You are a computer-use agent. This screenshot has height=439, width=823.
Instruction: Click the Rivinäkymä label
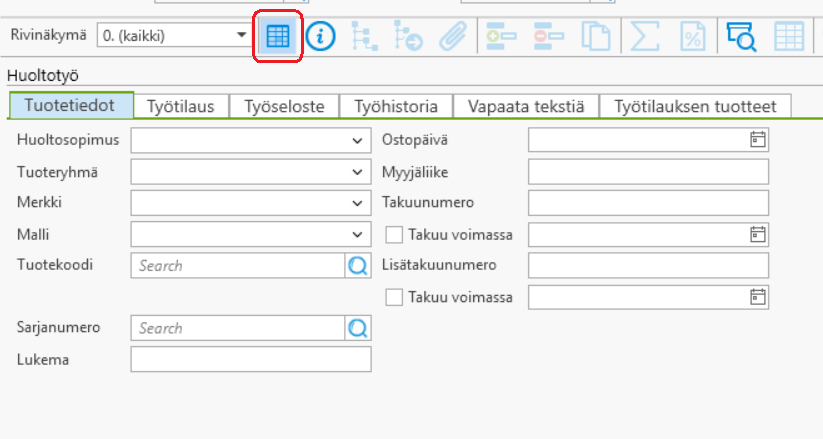click(48, 35)
